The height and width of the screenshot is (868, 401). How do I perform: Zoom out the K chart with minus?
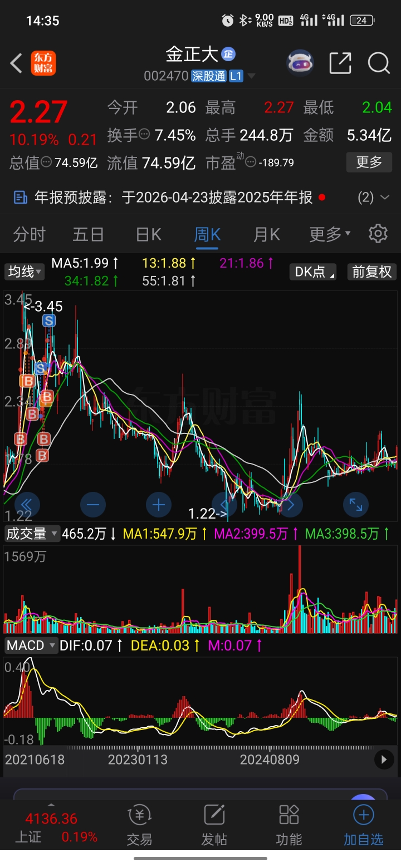[93, 505]
